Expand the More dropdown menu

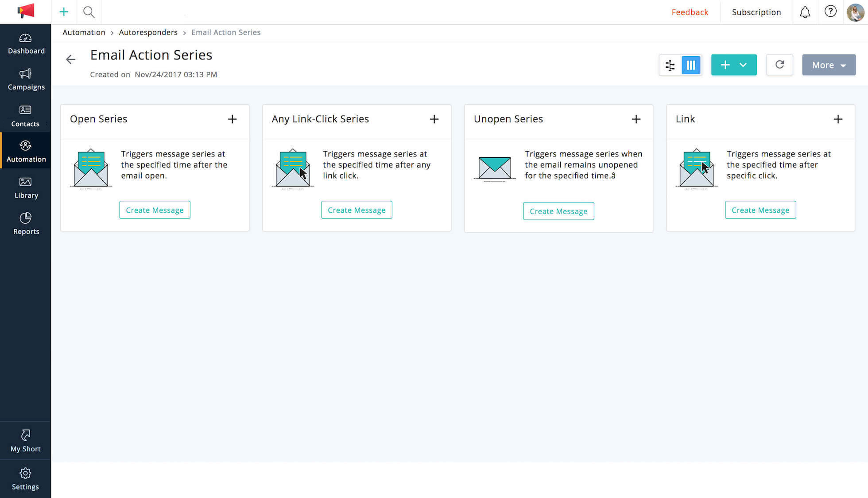click(829, 65)
